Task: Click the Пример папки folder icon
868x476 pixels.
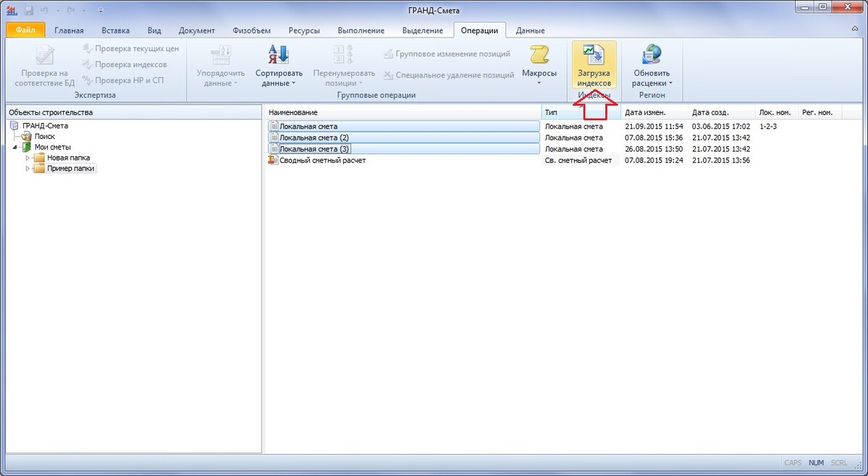Action: click(39, 169)
